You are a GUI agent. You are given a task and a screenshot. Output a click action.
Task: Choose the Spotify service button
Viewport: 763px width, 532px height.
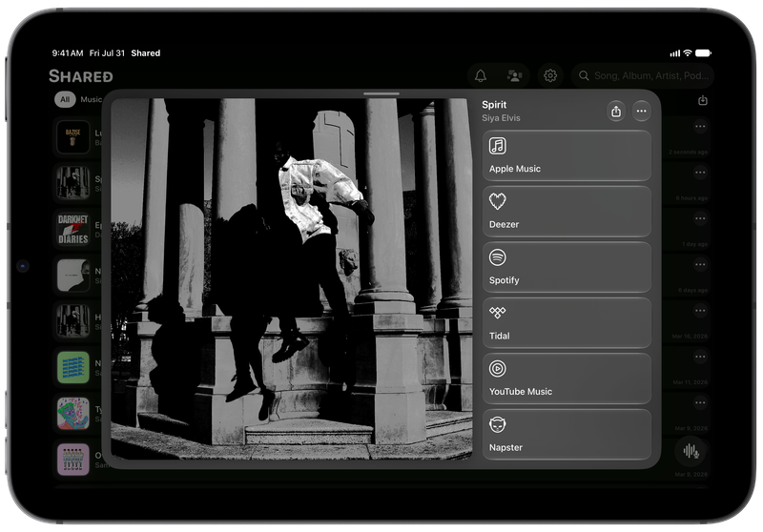click(567, 267)
